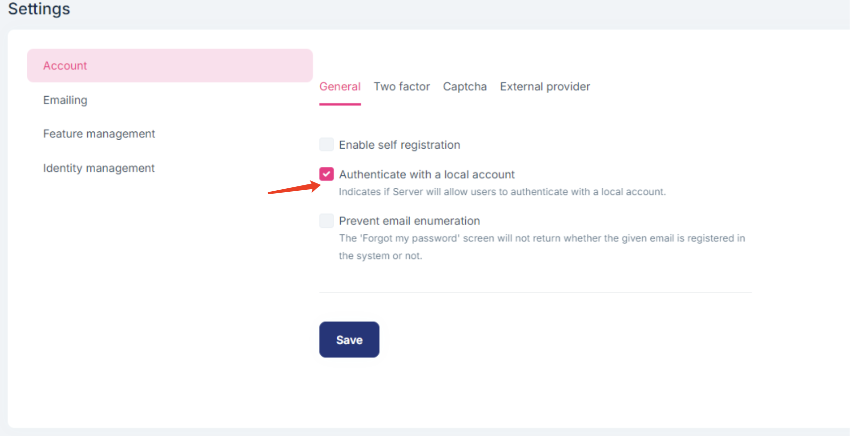Screen dimensions: 868x436
Task: Open the Account settings section
Action: point(65,66)
